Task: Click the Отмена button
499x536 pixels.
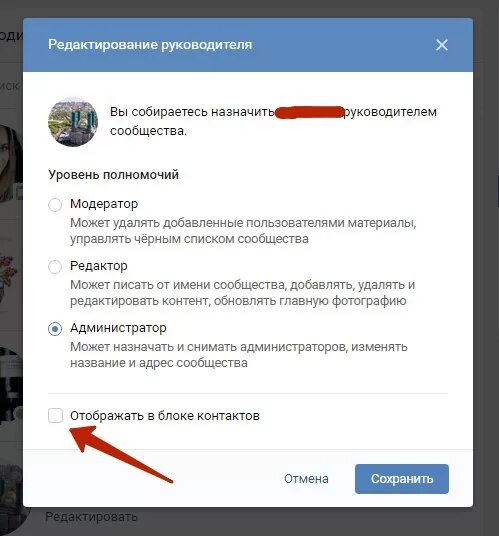Action: click(x=306, y=479)
